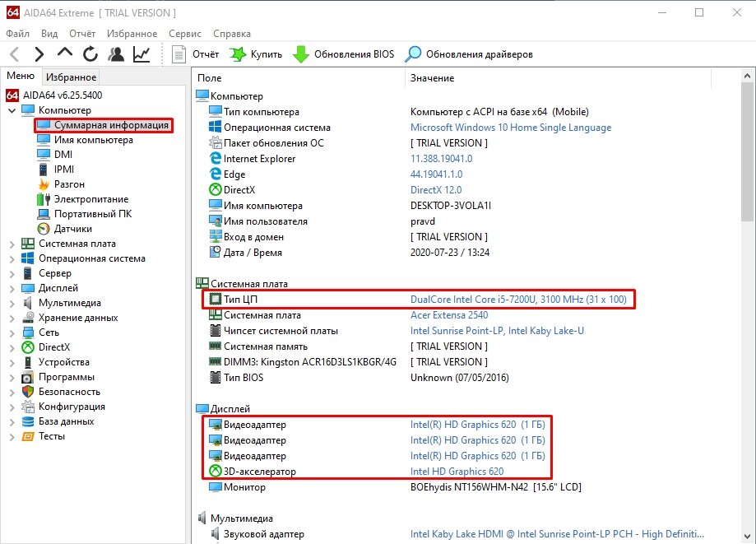Open the Acer Extensa 2540 link
This screenshot has height=544, width=756.
(449, 315)
